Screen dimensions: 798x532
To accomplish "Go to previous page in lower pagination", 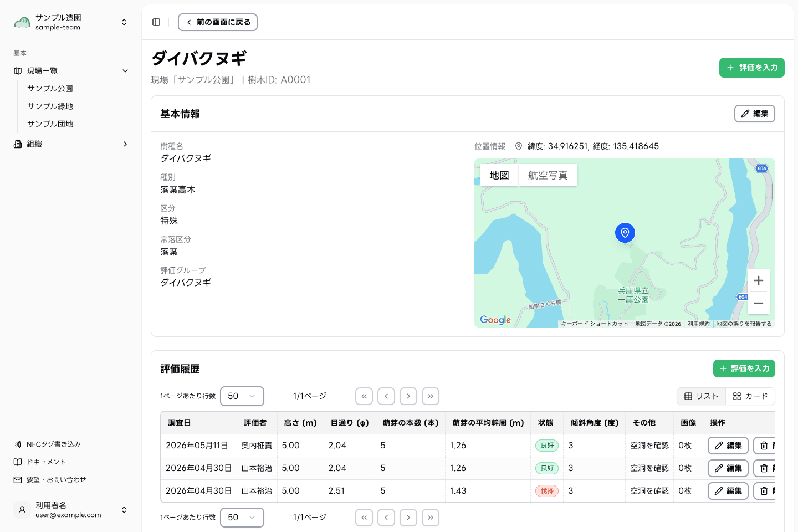I will (x=386, y=518).
